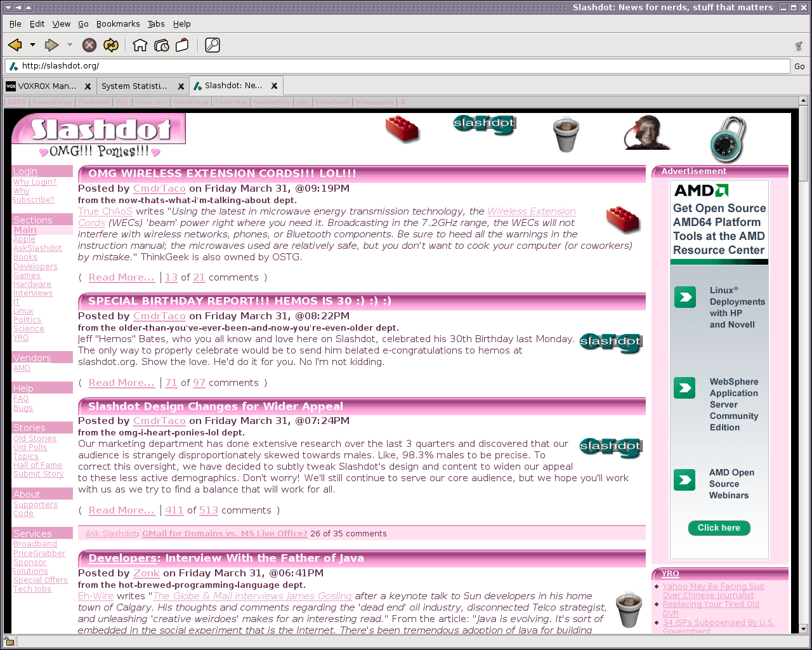Click the slashdot icon beside Hemos birthday story

pyautogui.click(x=611, y=343)
